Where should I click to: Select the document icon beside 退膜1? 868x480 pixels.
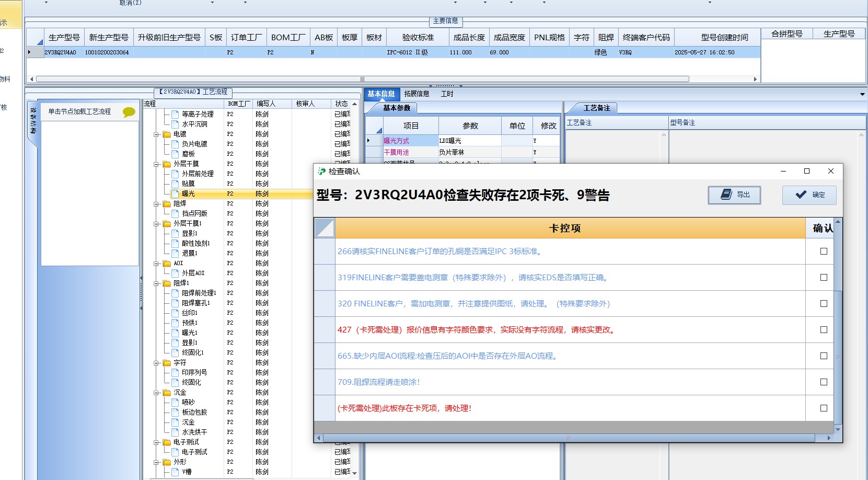pyautogui.click(x=176, y=253)
